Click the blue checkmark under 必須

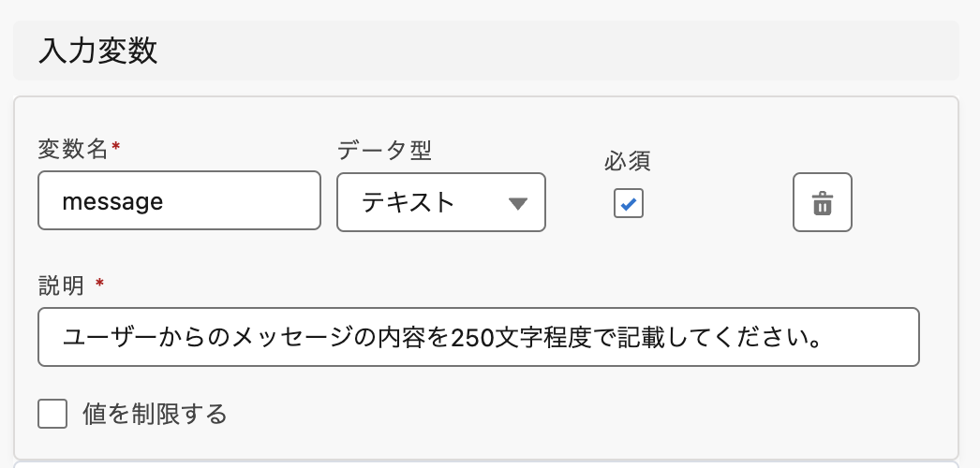point(629,203)
